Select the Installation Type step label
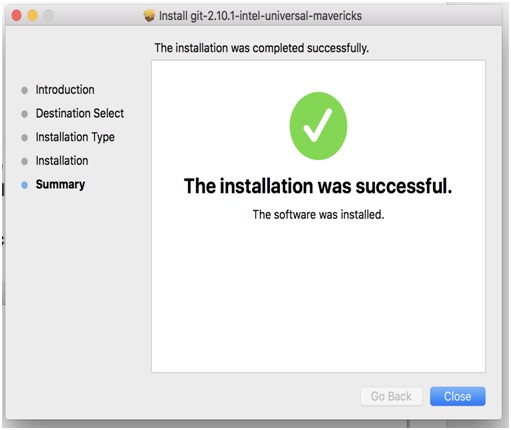511x430 pixels. 75,137
